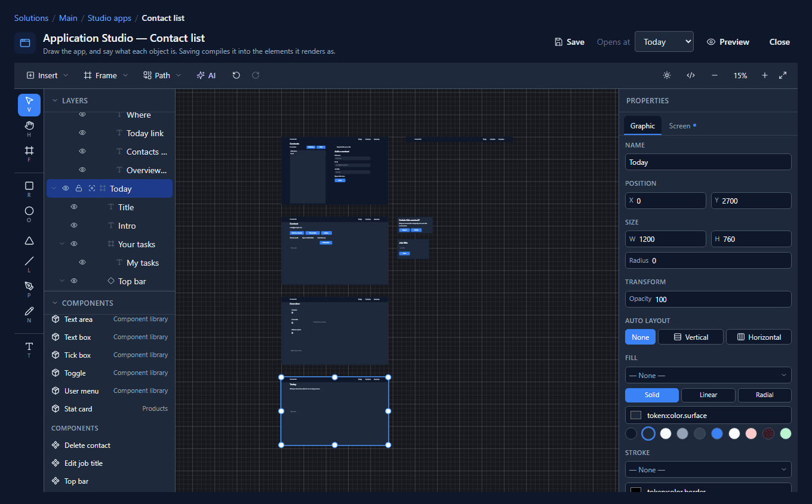The image size is (812, 504).
Task: Hide the Intro layer
Action: pos(74,226)
